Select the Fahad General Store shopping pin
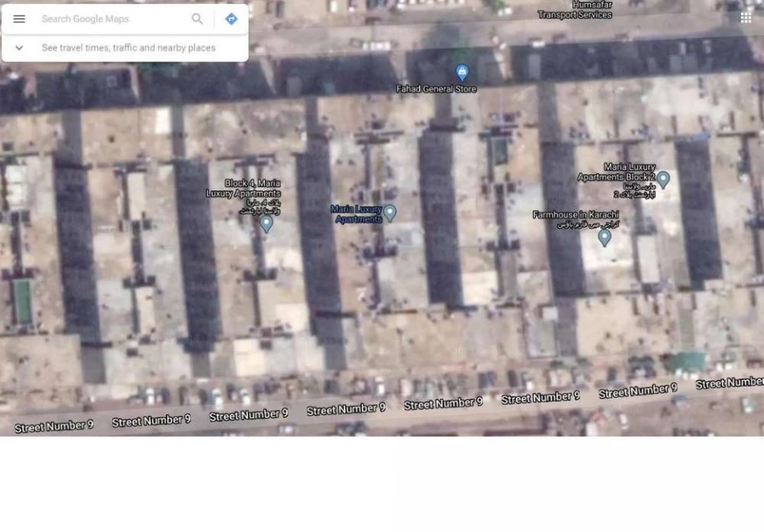This screenshot has height=532, width=764. [462, 73]
